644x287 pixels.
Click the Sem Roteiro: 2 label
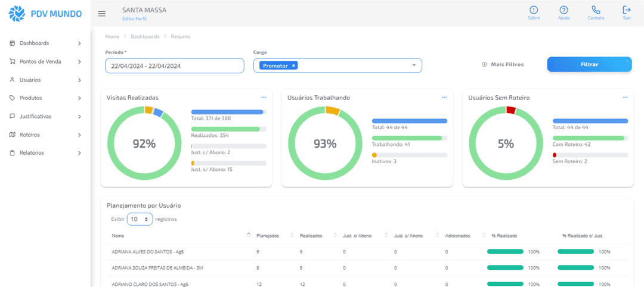point(569,161)
